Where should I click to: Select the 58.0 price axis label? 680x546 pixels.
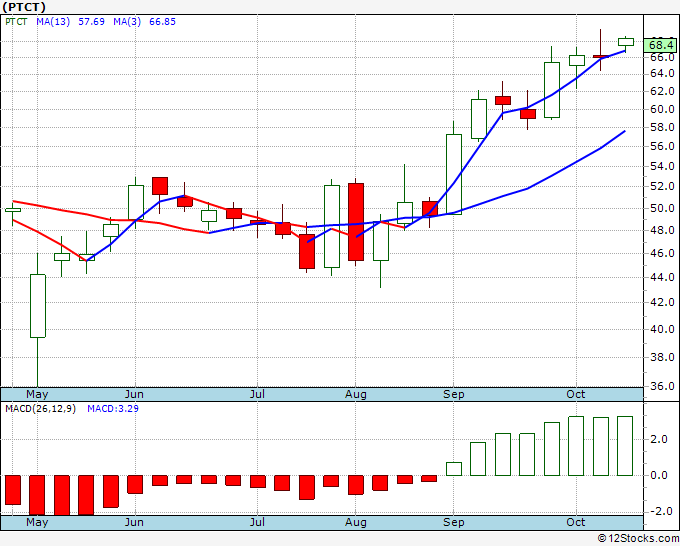tap(662, 128)
